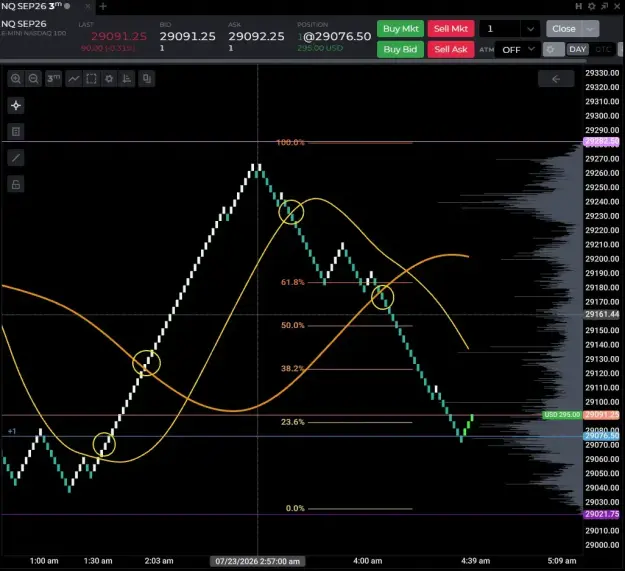Select the line drawing tool

[x=16, y=158]
